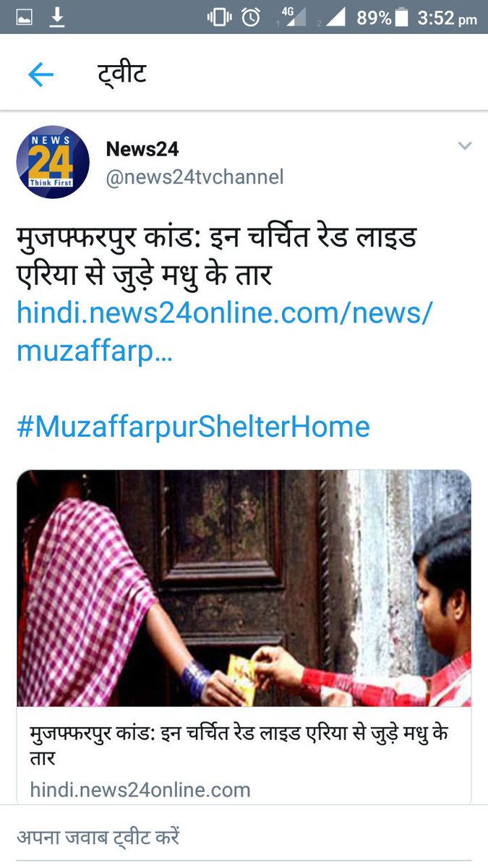Focus the अपना जवाब ट्वीट करें reply field

pyautogui.click(x=244, y=838)
